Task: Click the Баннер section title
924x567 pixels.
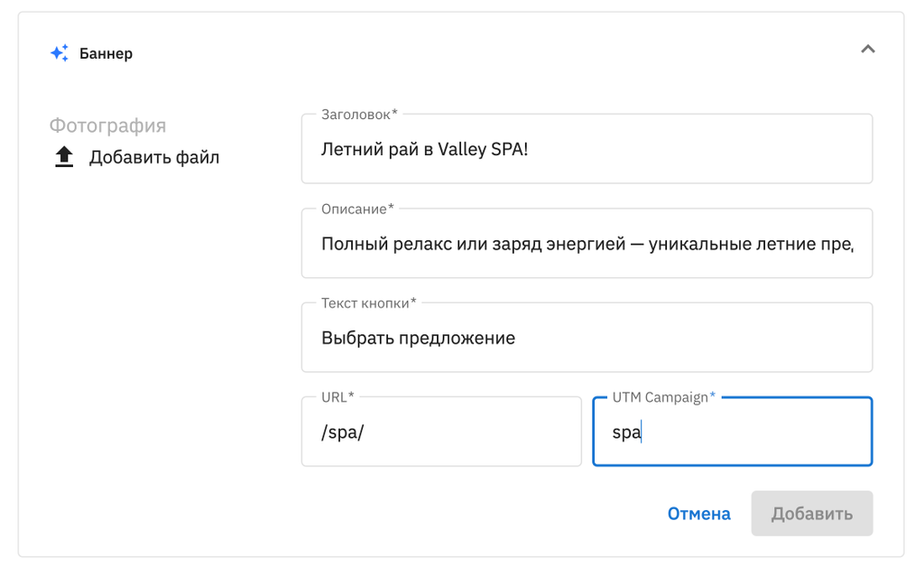Action: [x=106, y=53]
